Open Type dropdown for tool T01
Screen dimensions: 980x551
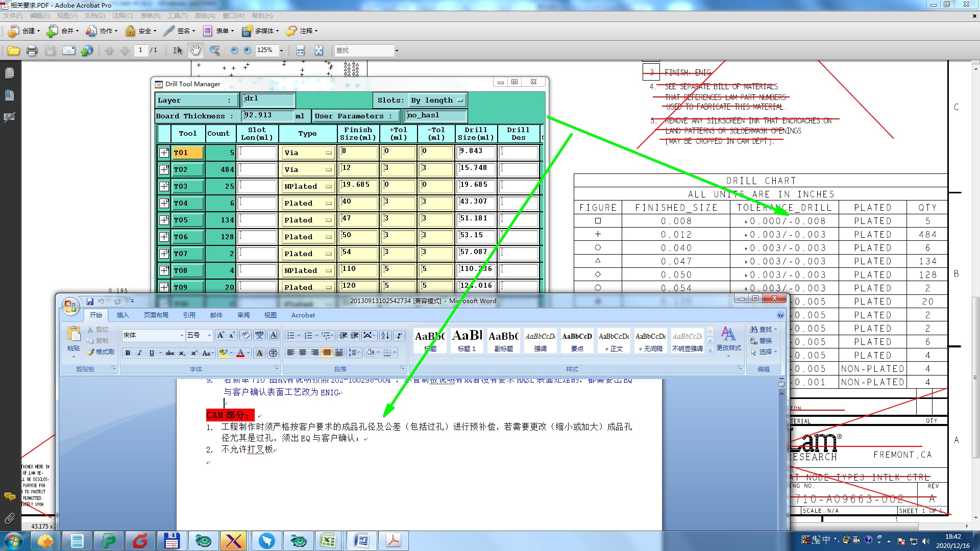click(308, 153)
